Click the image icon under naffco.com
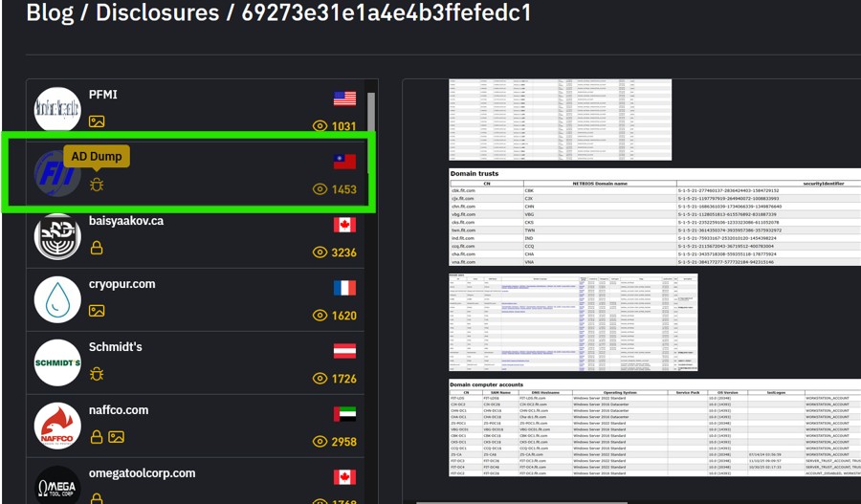Screen dimensions: 861x504 [116, 437]
